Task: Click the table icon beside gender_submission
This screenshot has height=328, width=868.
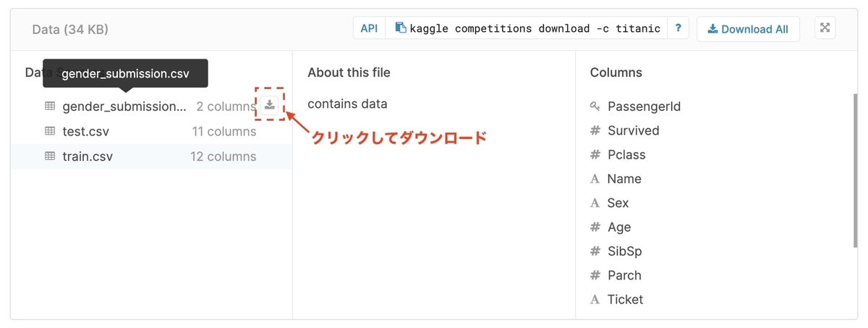Action: [50, 106]
